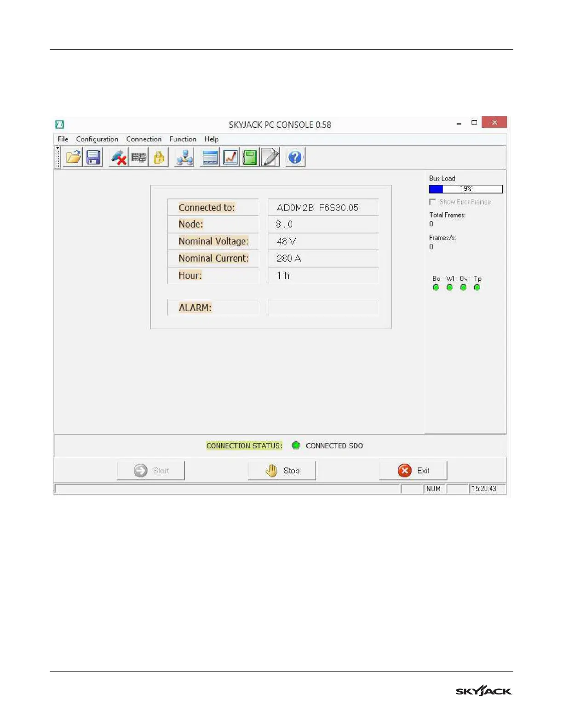Screen dimensions: 563x728
Task: Open the Help menu
Action: tap(212, 139)
